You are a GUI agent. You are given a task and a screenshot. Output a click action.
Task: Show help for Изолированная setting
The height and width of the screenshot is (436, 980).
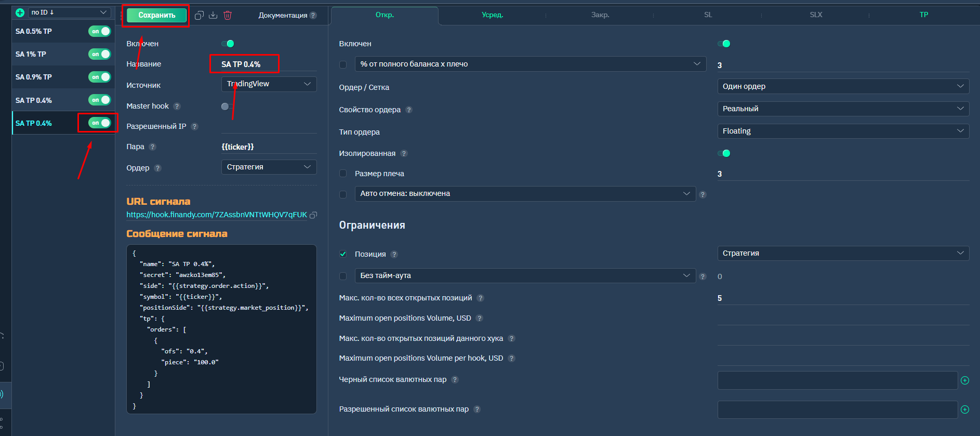coord(404,153)
